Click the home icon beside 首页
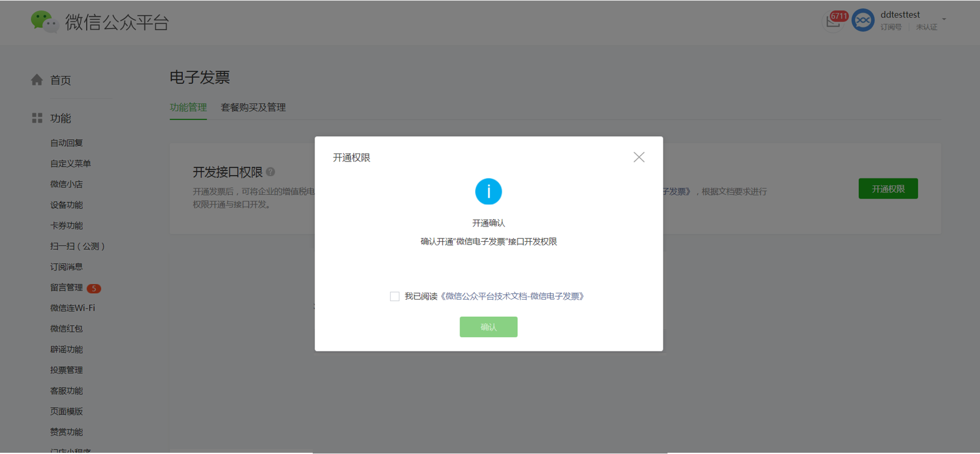The height and width of the screenshot is (454, 980). pyautogui.click(x=37, y=80)
